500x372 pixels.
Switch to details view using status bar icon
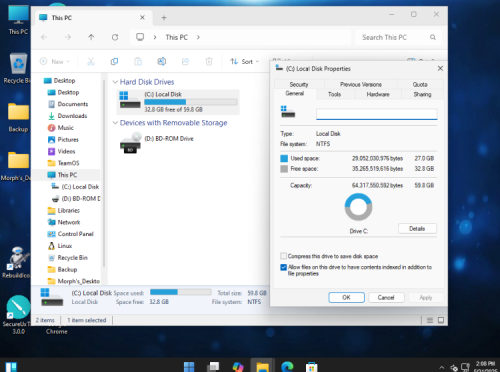click(430, 320)
